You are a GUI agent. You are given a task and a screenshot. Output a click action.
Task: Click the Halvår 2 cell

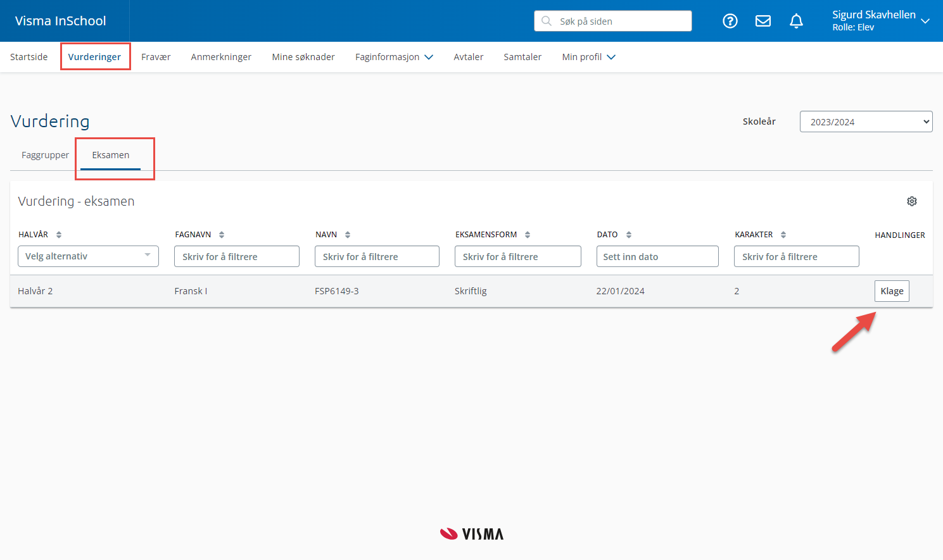tap(35, 291)
